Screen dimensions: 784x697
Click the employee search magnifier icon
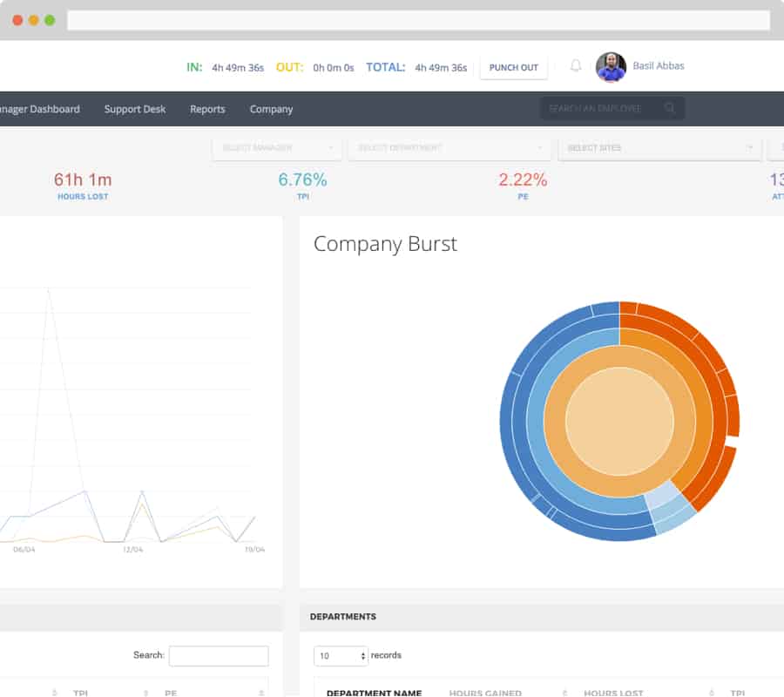669,108
